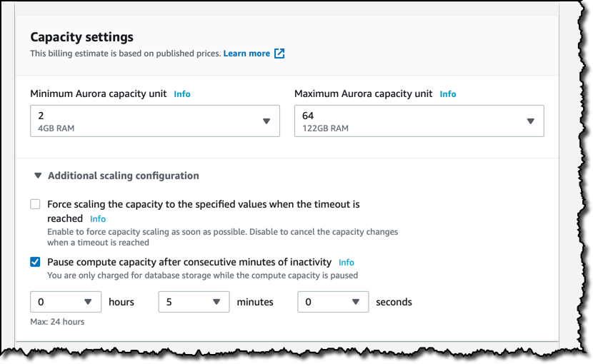This screenshot has width=593, height=364.
Task: Click the arrow icon in the minutes selector
Action: (x=216, y=302)
